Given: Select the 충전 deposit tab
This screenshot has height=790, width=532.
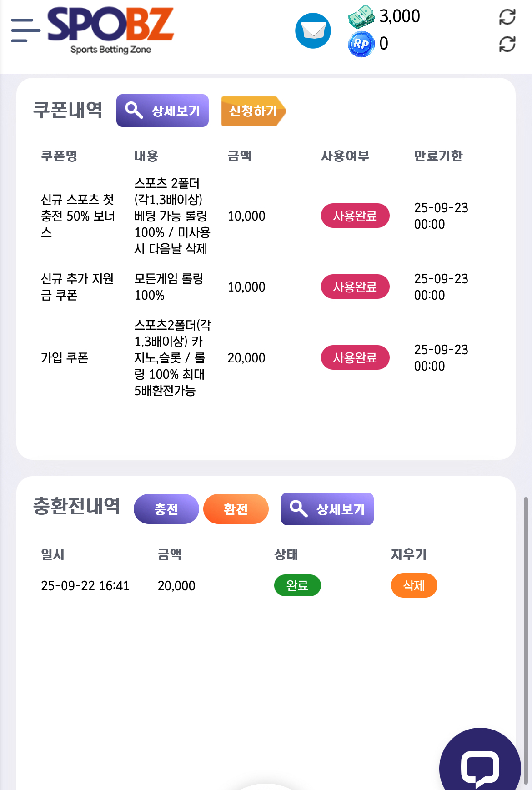Looking at the screenshot, I should [x=166, y=509].
